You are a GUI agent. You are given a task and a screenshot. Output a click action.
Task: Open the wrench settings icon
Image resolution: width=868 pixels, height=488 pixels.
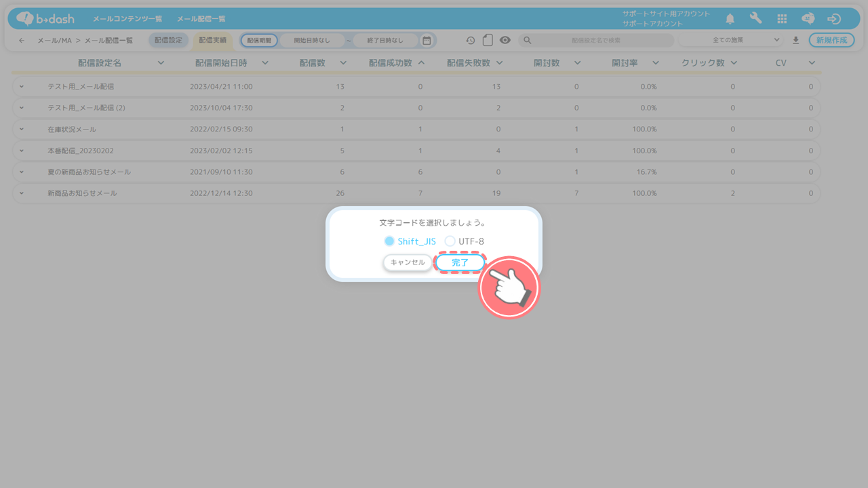pos(755,19)
